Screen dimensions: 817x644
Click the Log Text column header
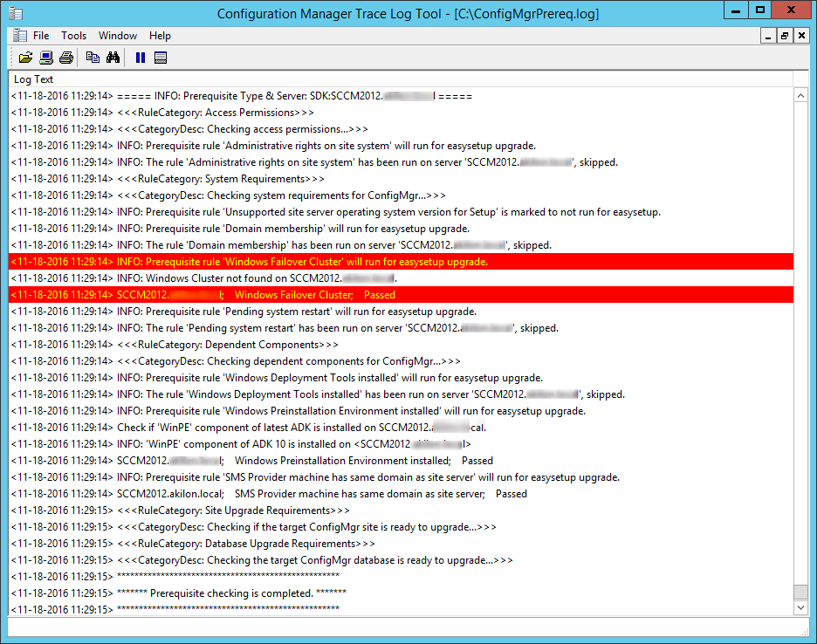pos(401,79)
